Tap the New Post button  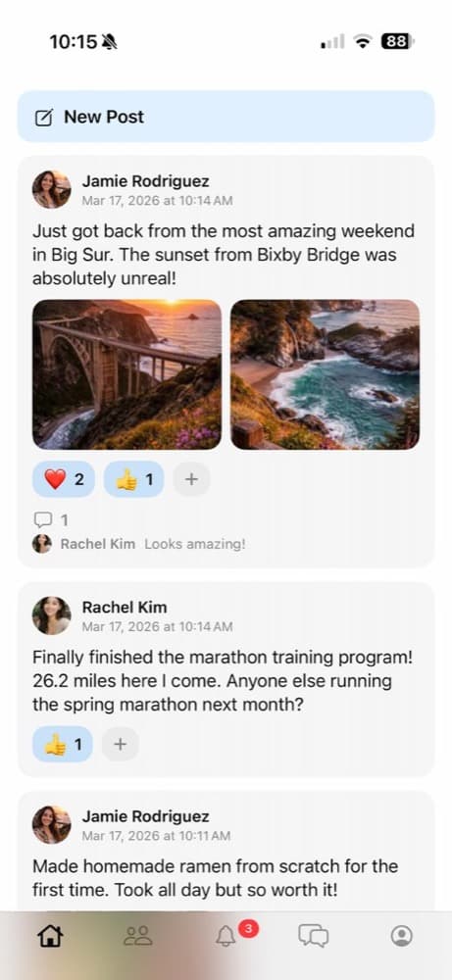click(x=226, y=117)
